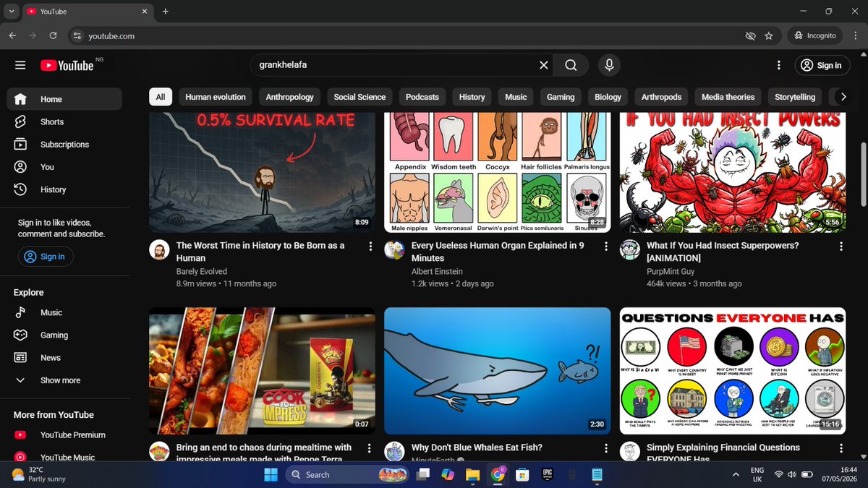Viewport: 868px width, 488px height.
Task: Select Arthropods chip
Action: (x=661, y=97)
